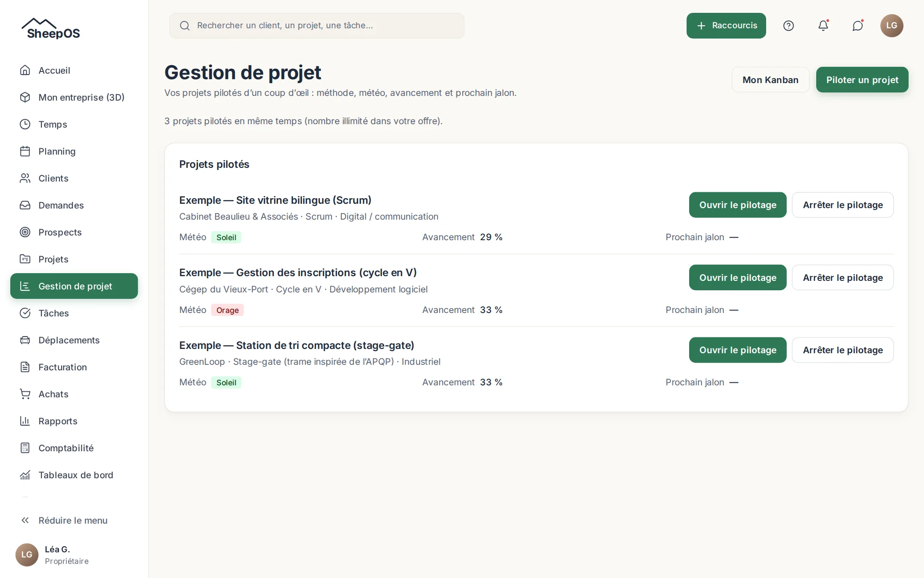Click the Achats shopping cart icon
The width and height of the screenshot is (924, 578).
(x=25, y=394)
